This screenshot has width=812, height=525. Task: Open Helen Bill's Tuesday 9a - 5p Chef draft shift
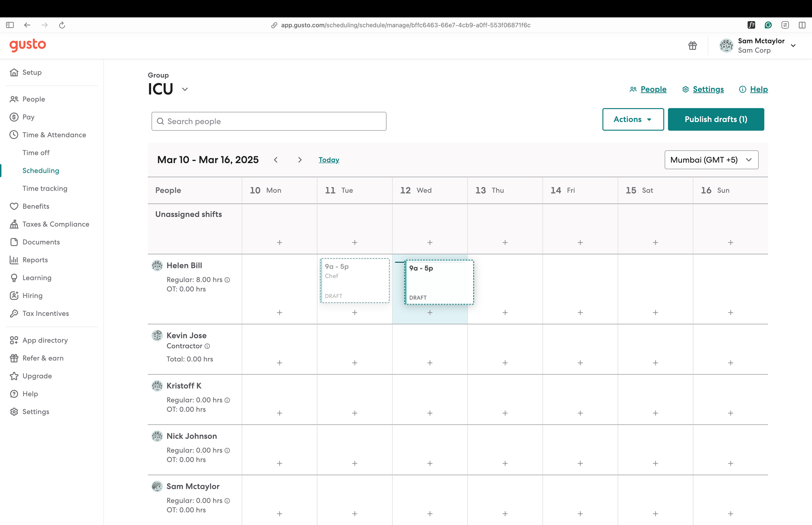[355, 281]
